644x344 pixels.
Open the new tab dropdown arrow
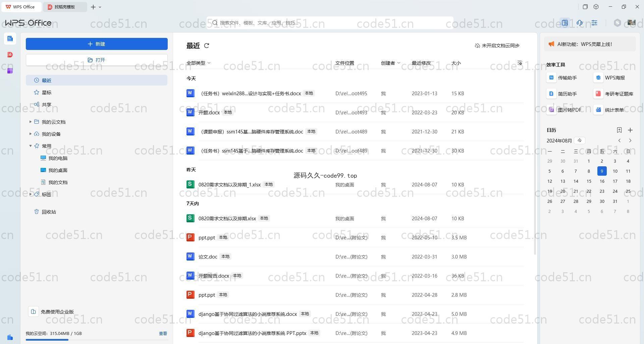[x=100, y=7]
